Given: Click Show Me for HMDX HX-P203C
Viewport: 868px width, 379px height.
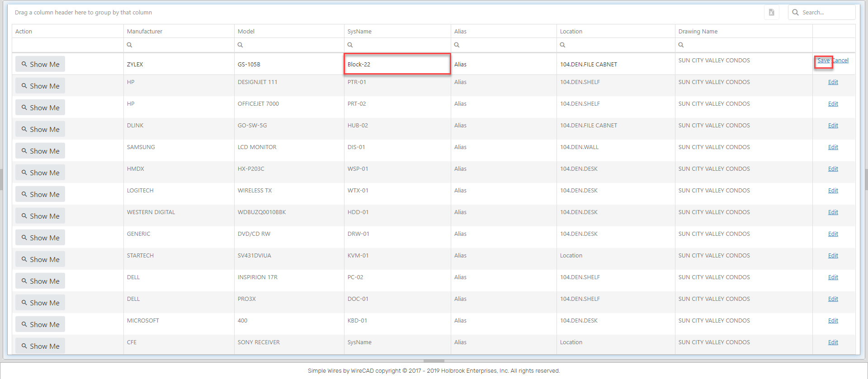Looking at the screenshot, I should [40, 173].
